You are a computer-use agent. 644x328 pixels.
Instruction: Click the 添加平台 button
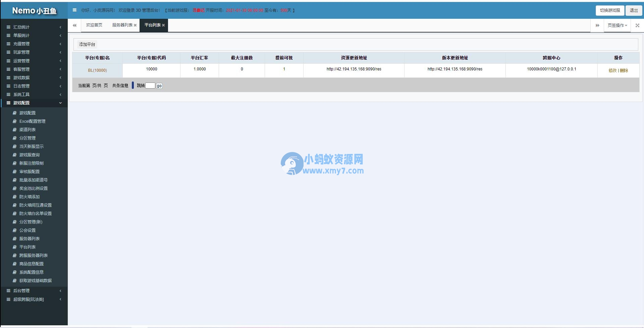[87, 44]
